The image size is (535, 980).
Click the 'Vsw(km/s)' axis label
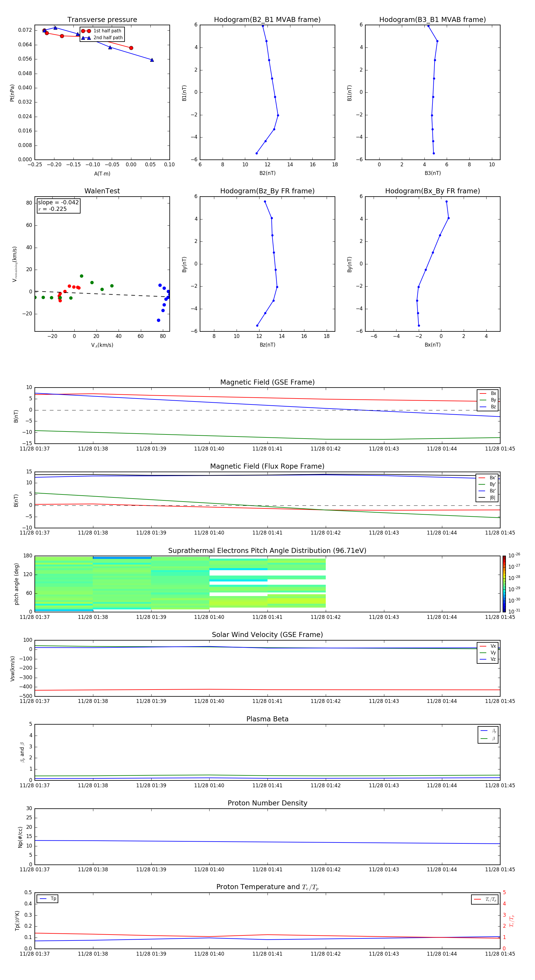[x=12, y=668]
